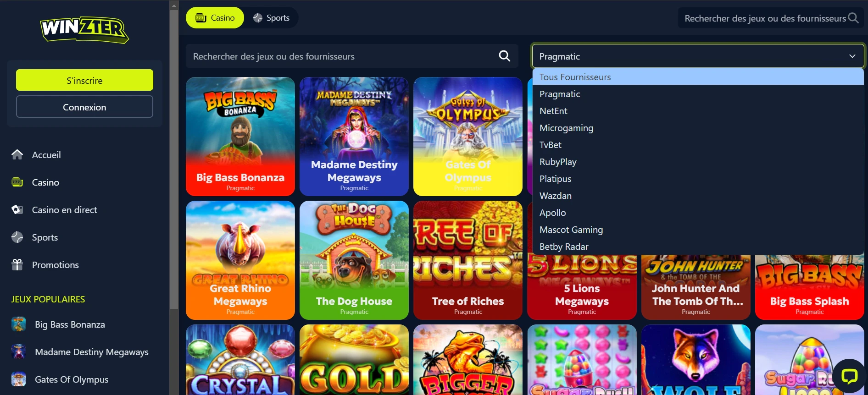
Task: Go to Accueil in the sidebar
Action: tap(46, 155)
